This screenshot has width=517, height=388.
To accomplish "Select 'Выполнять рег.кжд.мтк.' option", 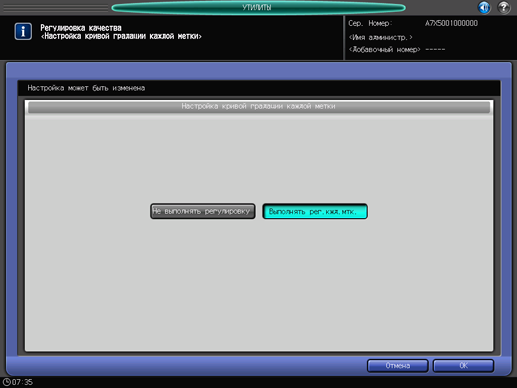I will click(315, 211).
